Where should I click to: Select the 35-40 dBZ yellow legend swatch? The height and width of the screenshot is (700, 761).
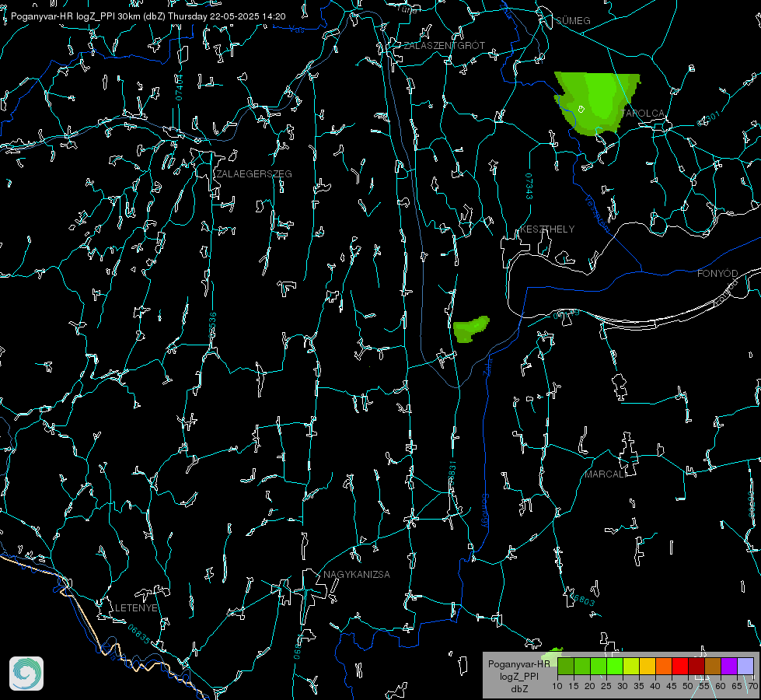[x=648, y=666]
